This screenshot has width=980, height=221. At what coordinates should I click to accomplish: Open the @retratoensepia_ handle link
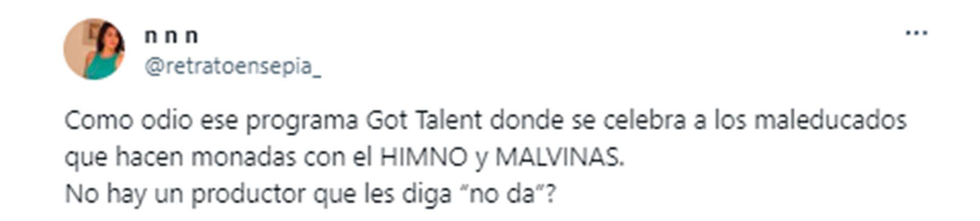click(233, 67)
